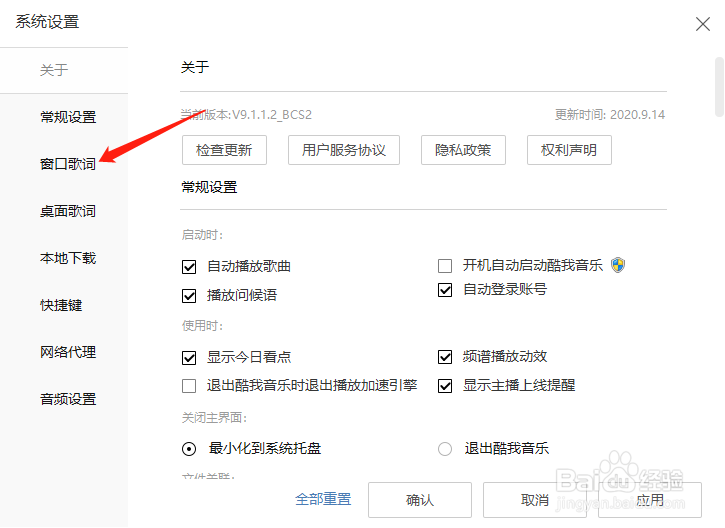Uncheck 自动播放歌曲
This screenshot has width=725, height=528.
(x=189, y=267)
